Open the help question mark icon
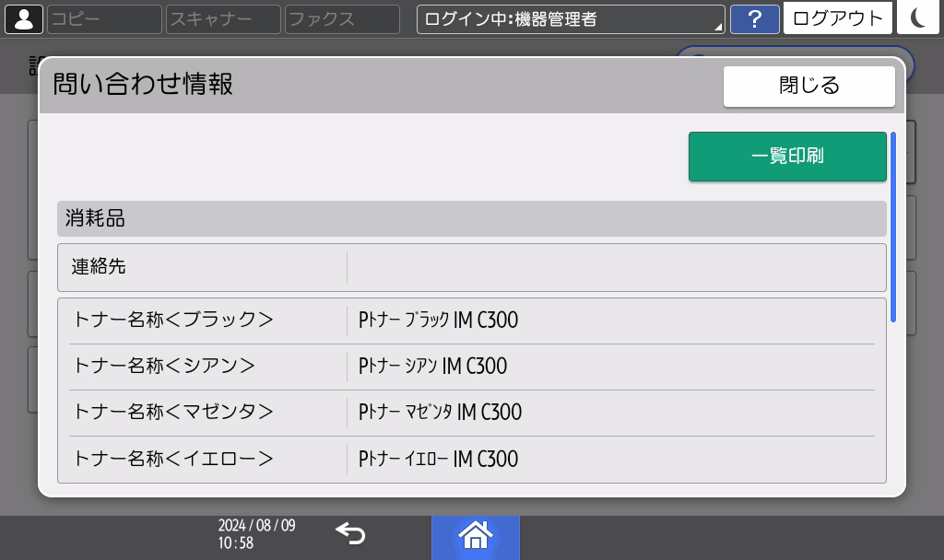This screenshot has width=944, height=560. click(754, 18)
